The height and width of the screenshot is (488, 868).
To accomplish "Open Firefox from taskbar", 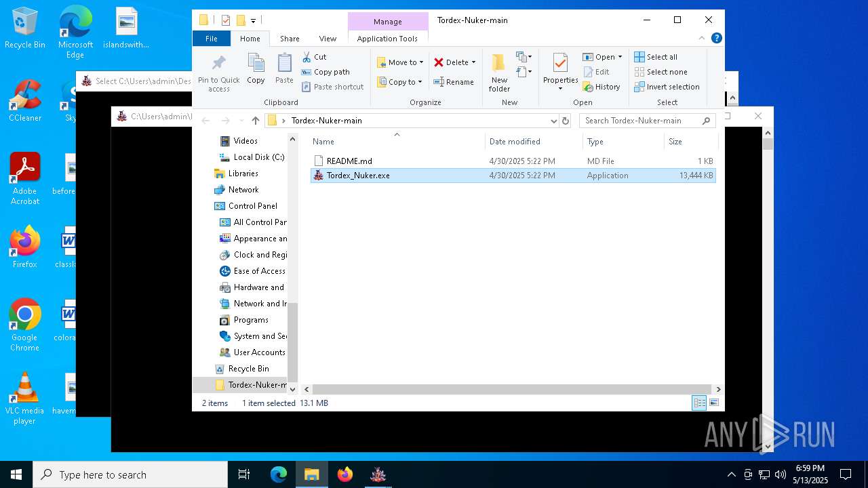I will point(345,474).
